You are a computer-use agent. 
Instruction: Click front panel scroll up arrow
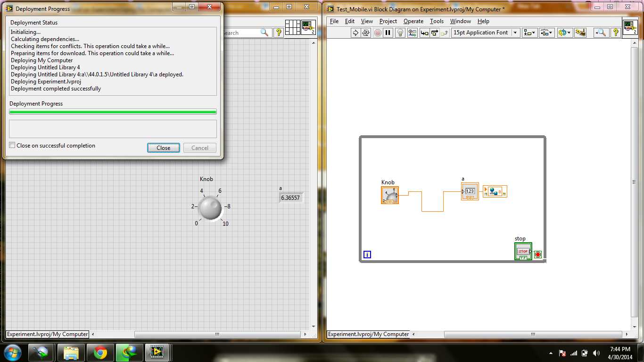coord(314,43)
